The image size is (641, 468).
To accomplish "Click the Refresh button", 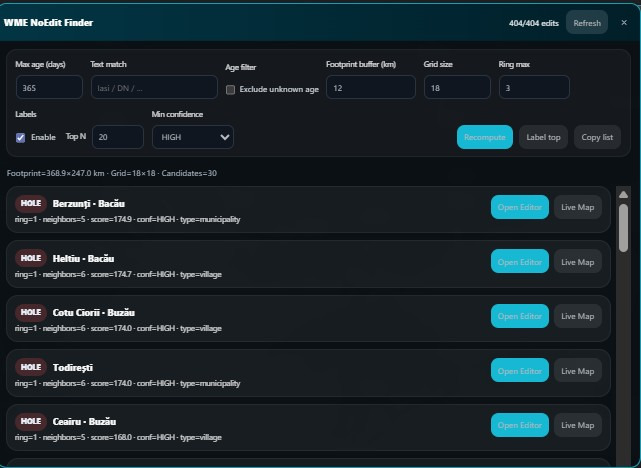I will click(x=586, y=22).
